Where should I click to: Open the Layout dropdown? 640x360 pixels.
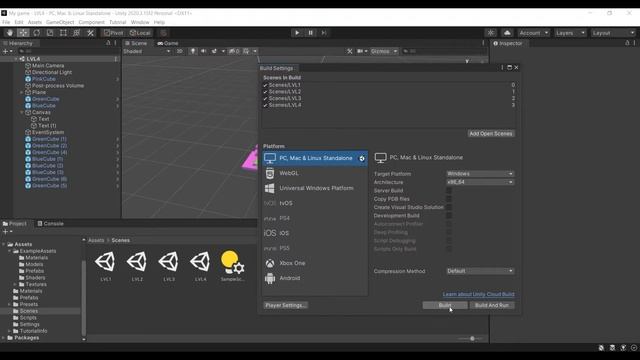613,33
